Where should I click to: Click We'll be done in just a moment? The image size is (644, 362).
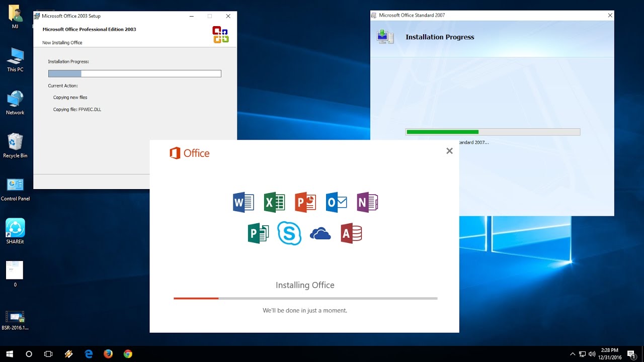coord(305,311)
